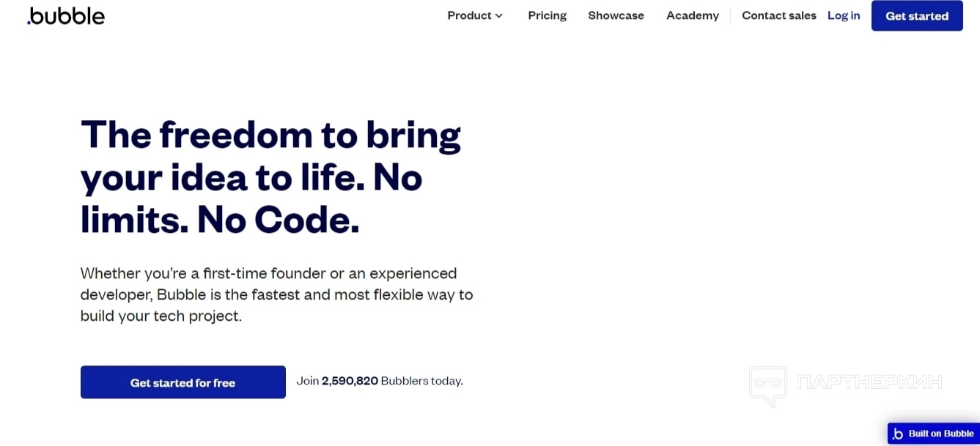Click the headline line 'The freedom to bring'

[271, 134]
